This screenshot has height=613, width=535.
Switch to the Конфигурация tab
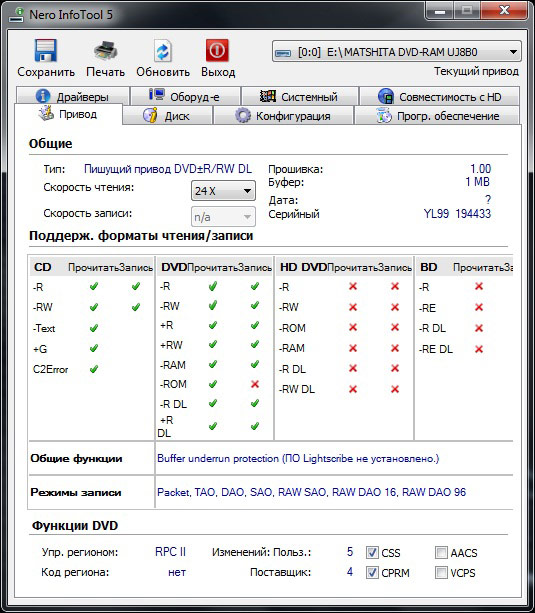coord(284,116)
